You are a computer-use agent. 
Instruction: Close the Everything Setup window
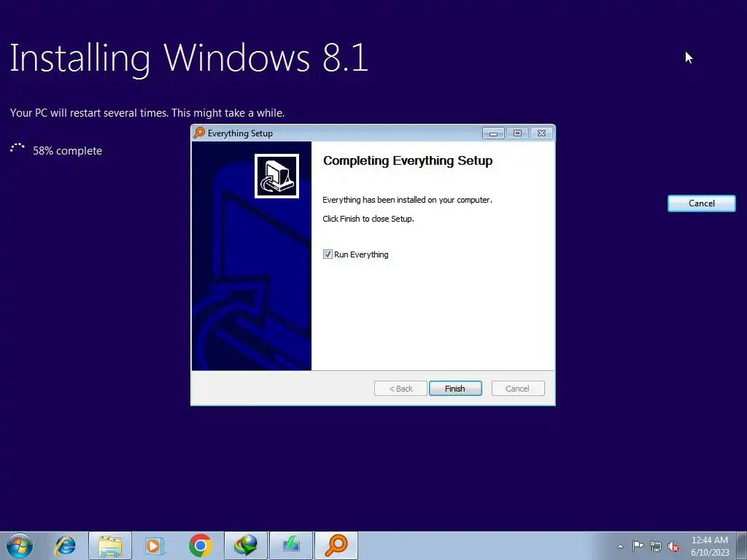coord(542,133)
